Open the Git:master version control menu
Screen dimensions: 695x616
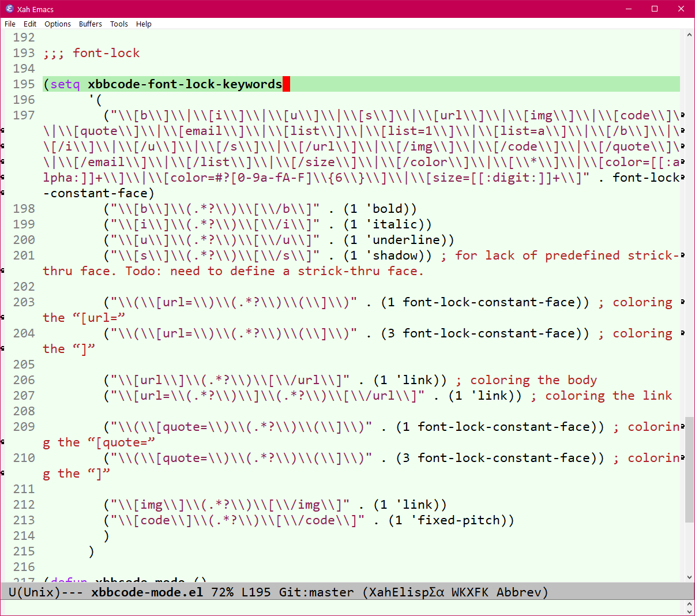tap(316, 592)
